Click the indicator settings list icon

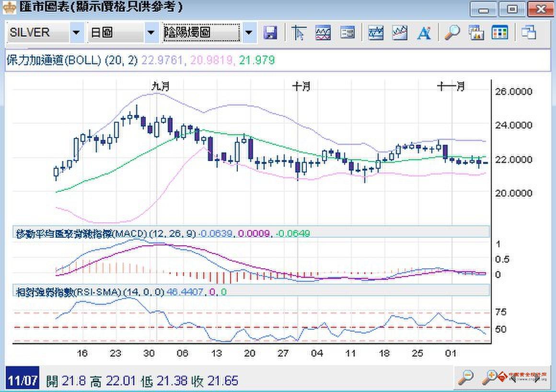(347, 33)
